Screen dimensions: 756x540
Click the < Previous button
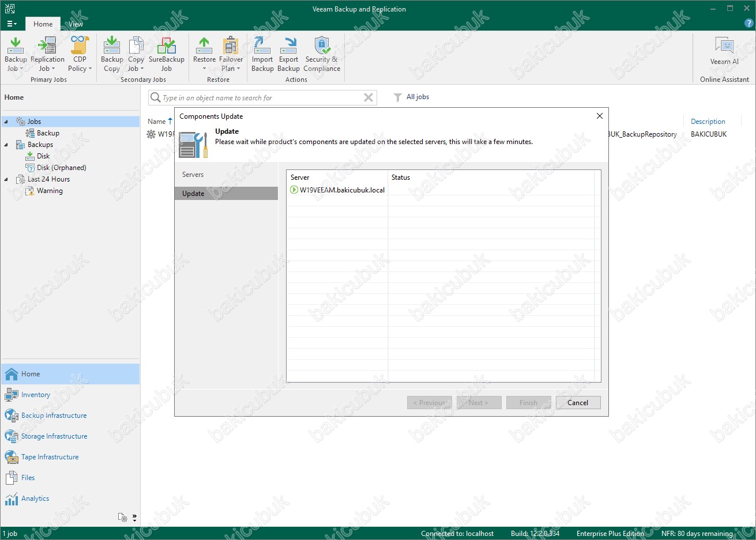[429, 403]
